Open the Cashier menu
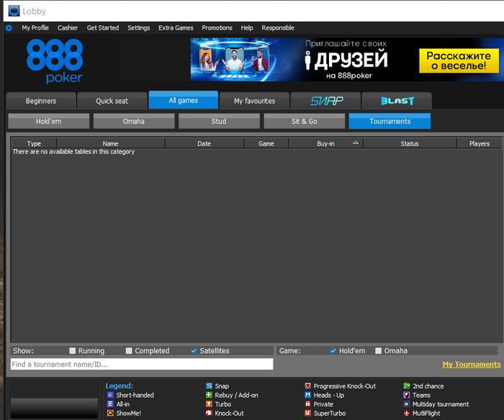The height and width of the screenshot is (420, 504). click(68, 28)
